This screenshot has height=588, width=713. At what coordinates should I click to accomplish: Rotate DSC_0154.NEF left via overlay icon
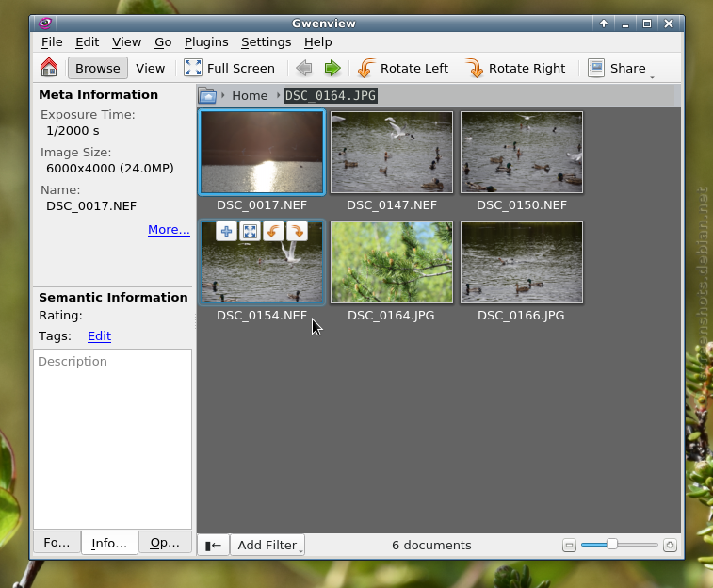[x=273, y=231]
